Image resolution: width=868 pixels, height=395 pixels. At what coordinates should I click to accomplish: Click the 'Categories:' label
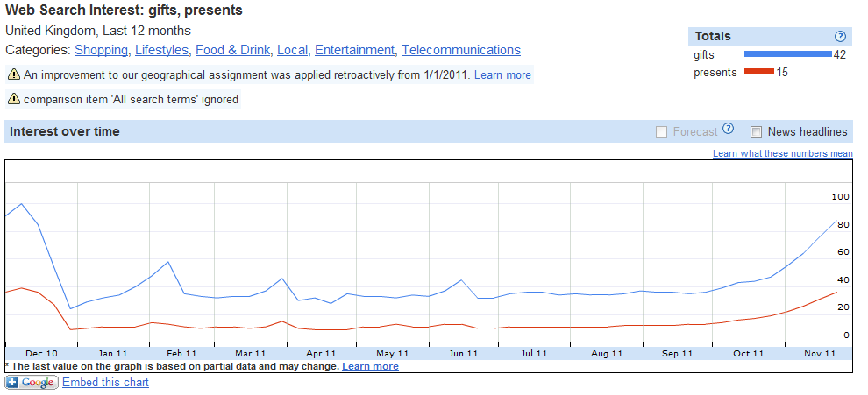[x=39, y=50]
